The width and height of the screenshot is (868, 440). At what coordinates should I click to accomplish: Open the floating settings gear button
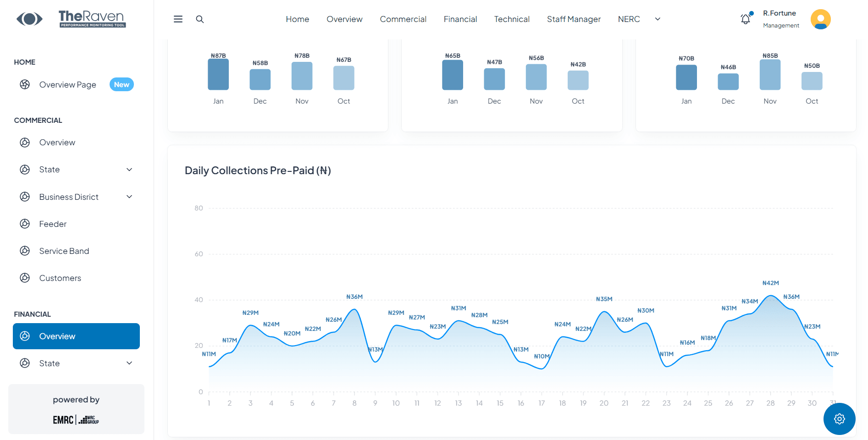(x=839, y=418)
